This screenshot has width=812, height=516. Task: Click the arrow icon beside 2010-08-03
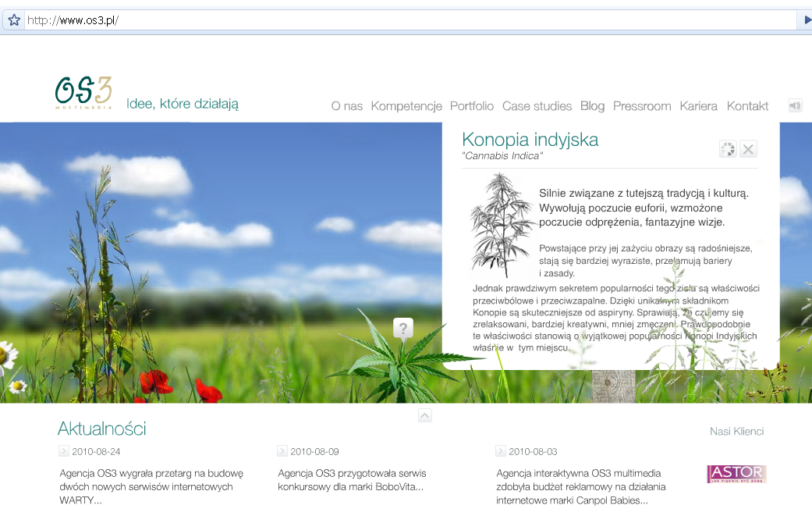click(500, 451)
